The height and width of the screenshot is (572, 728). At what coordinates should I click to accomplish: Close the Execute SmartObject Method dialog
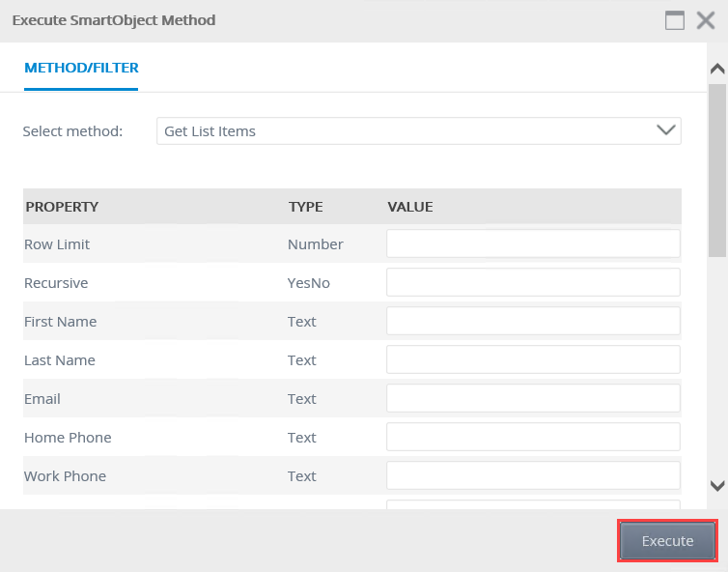coord(705,20)
